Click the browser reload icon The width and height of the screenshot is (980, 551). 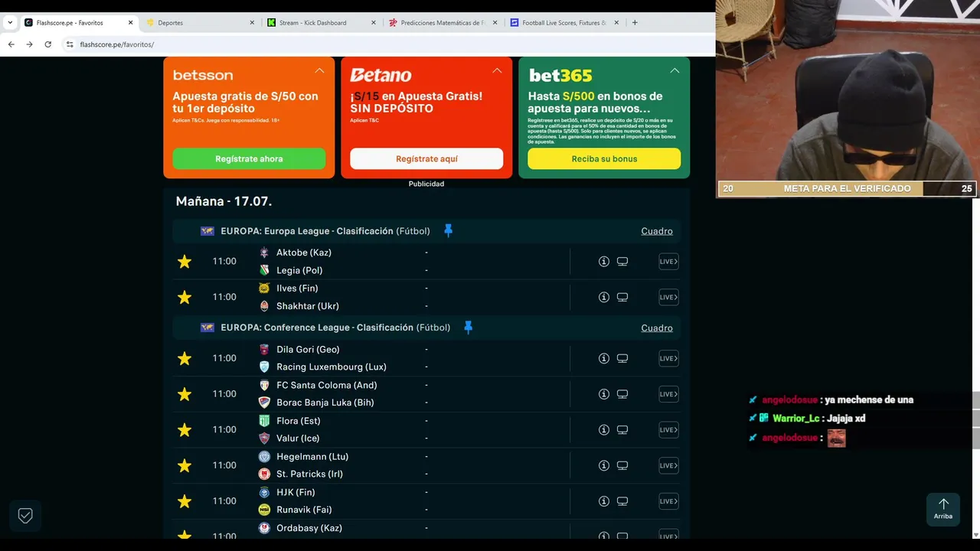tap(47, 44)
